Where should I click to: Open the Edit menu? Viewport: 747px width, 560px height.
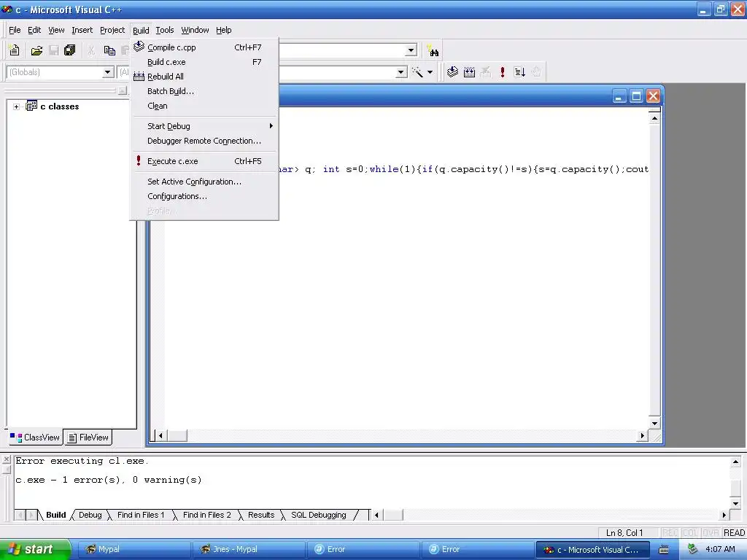coord(34,30)
